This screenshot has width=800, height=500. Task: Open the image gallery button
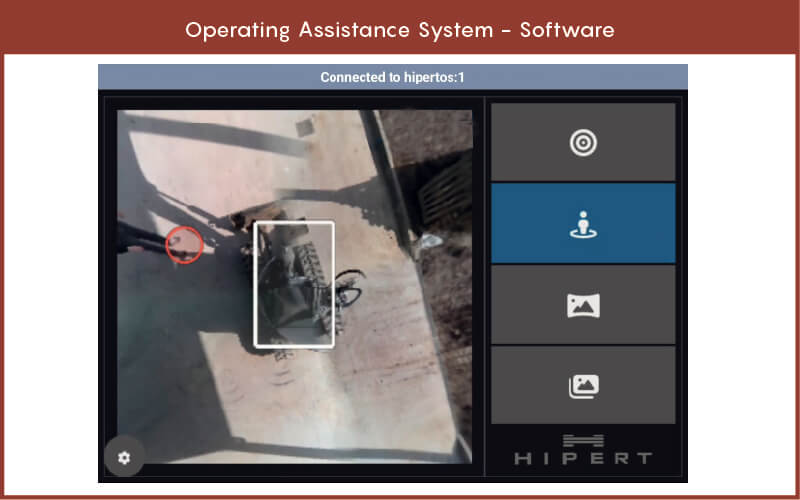(583, 385)
